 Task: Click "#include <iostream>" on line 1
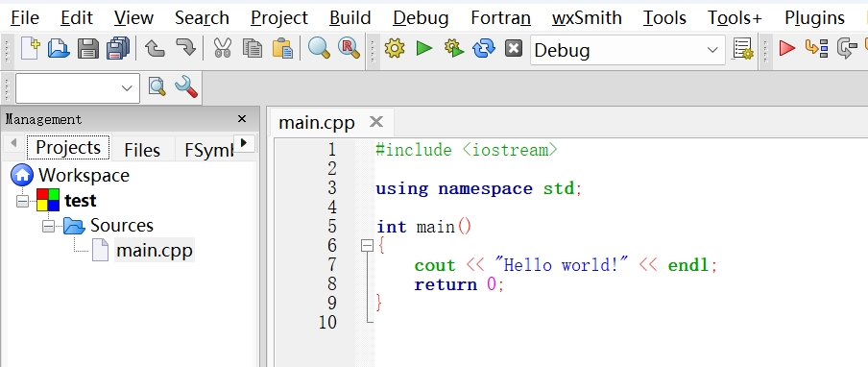(467, 150)
